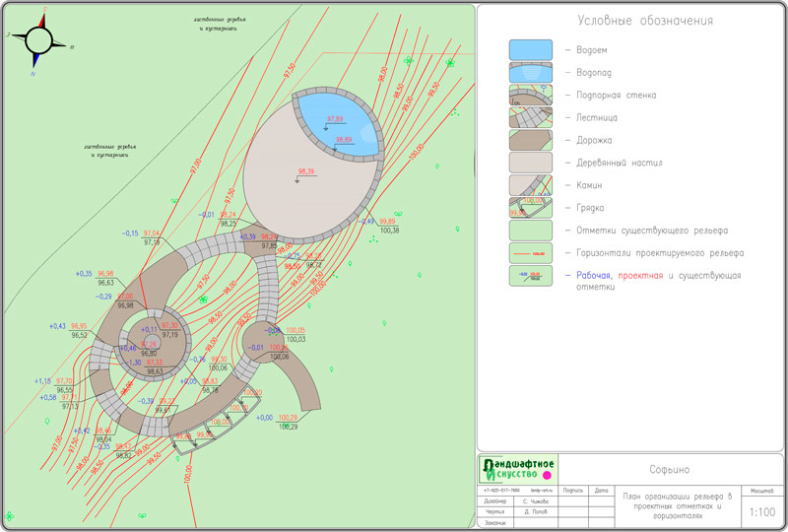Viewport: 788px width, 532px height.
Task: Click the Софьино project title
Action: [670, 470]
